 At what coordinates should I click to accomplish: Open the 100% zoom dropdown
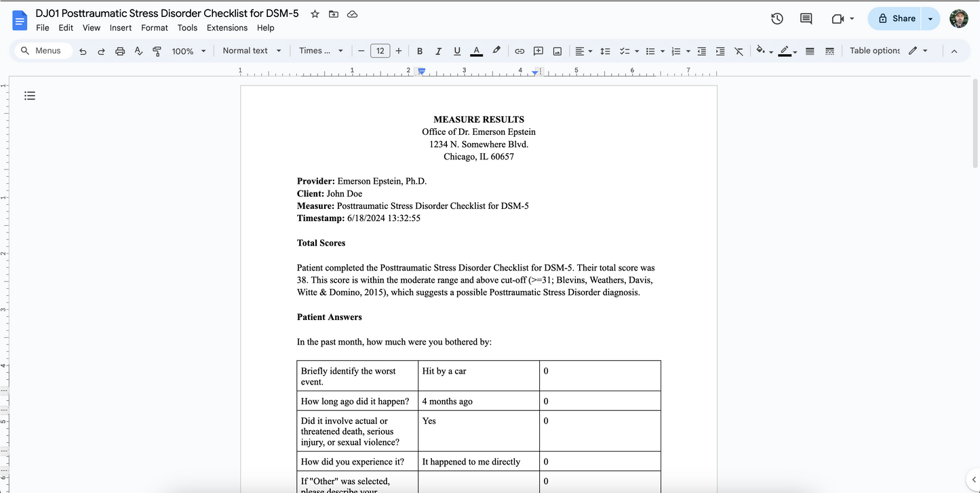[189, 51]
